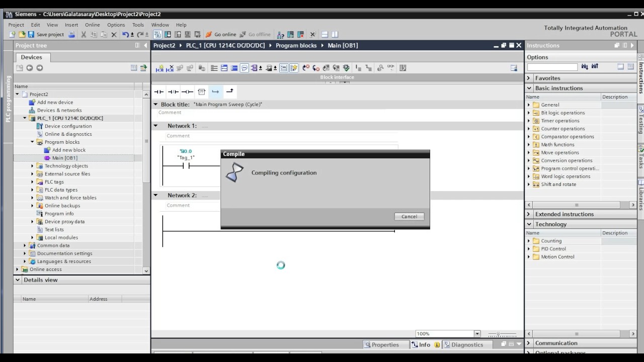
Task: Collapse Network 2 section
Action: tap(155, 195)
